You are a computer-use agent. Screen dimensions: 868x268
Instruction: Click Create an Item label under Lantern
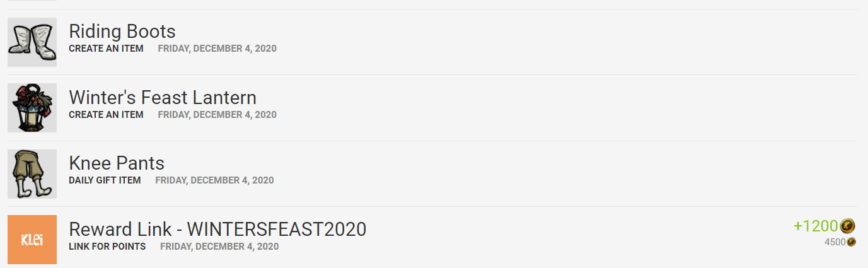(106, 115)
